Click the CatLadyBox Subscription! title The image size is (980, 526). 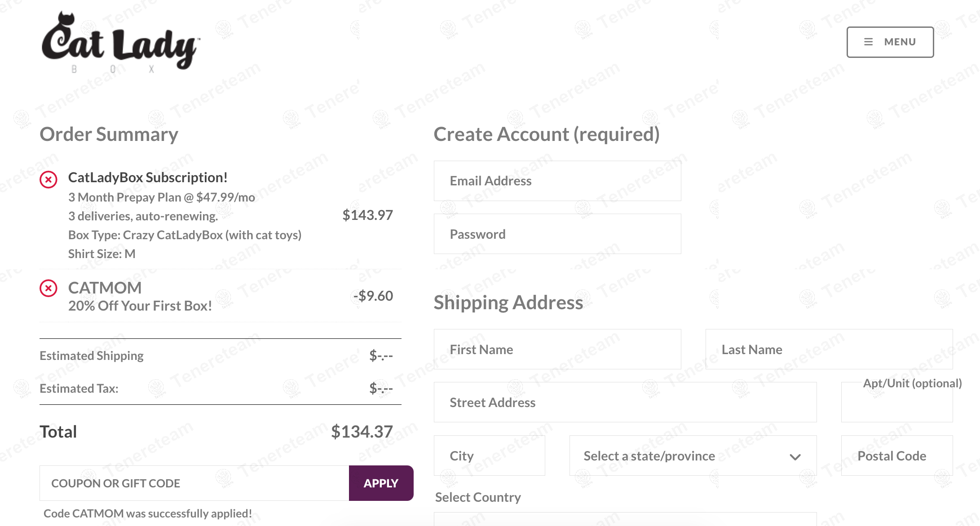tap(148, 177)
